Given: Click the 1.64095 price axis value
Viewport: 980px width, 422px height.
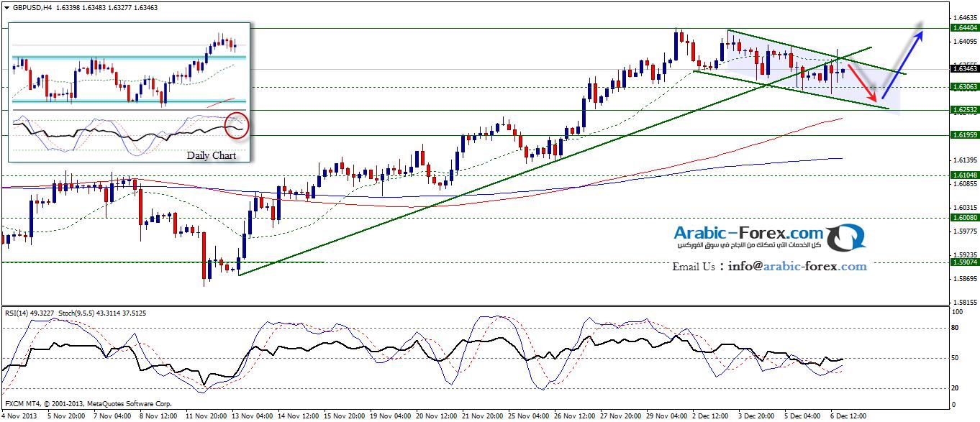Looking at the screenshot, I should click(964, 41).
